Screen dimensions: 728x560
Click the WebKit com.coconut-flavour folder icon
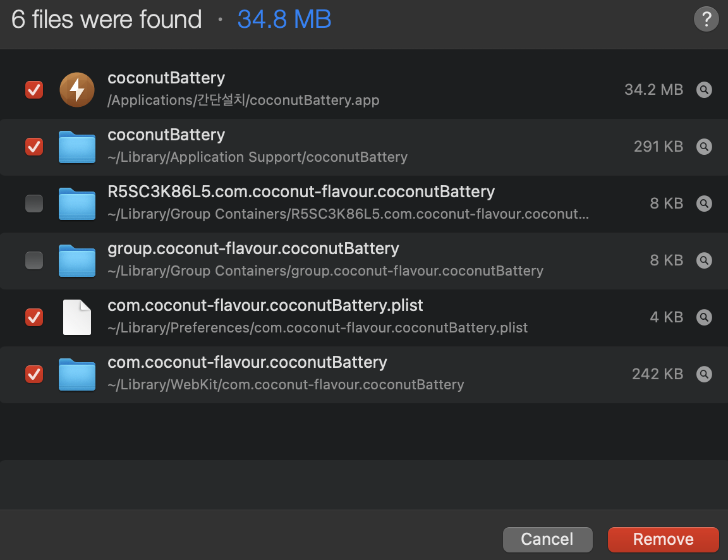click(x=77, y=374)
